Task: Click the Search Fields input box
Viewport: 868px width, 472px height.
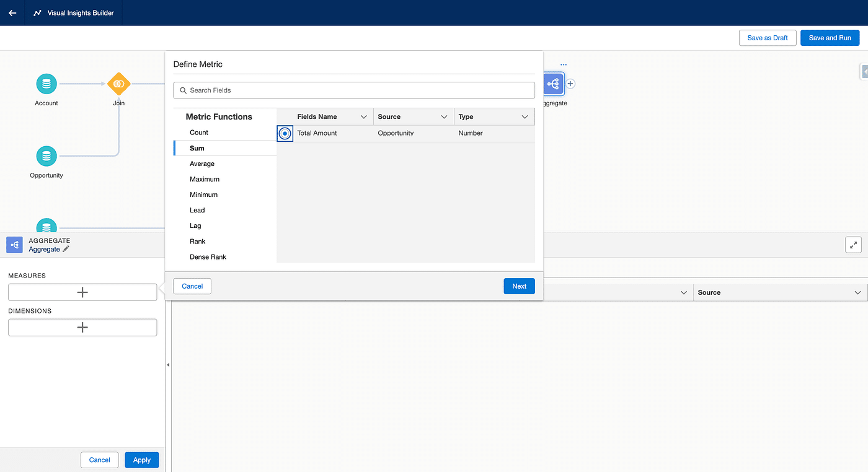Action: pos(354,90)
